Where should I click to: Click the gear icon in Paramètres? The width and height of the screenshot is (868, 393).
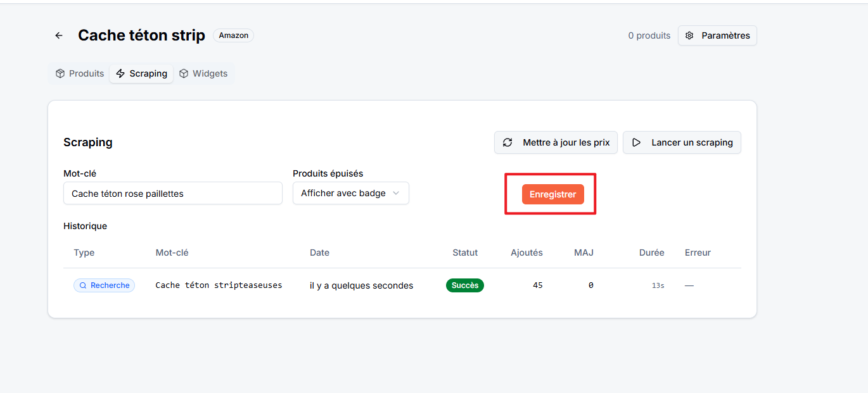690,35
